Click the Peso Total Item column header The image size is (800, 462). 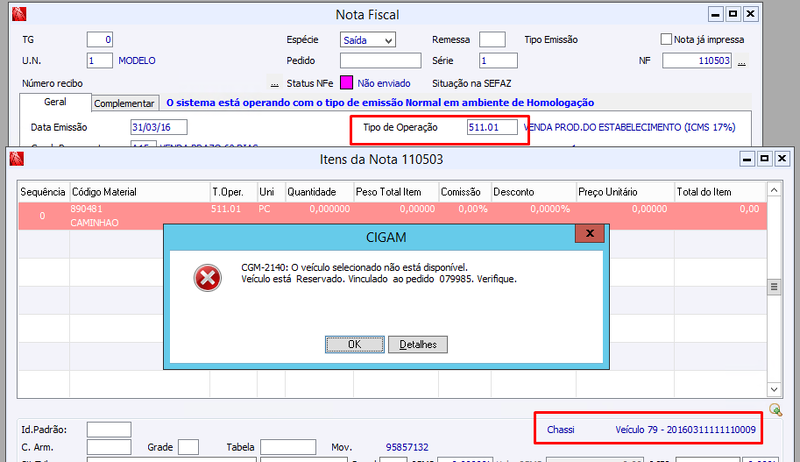[396, 192]
